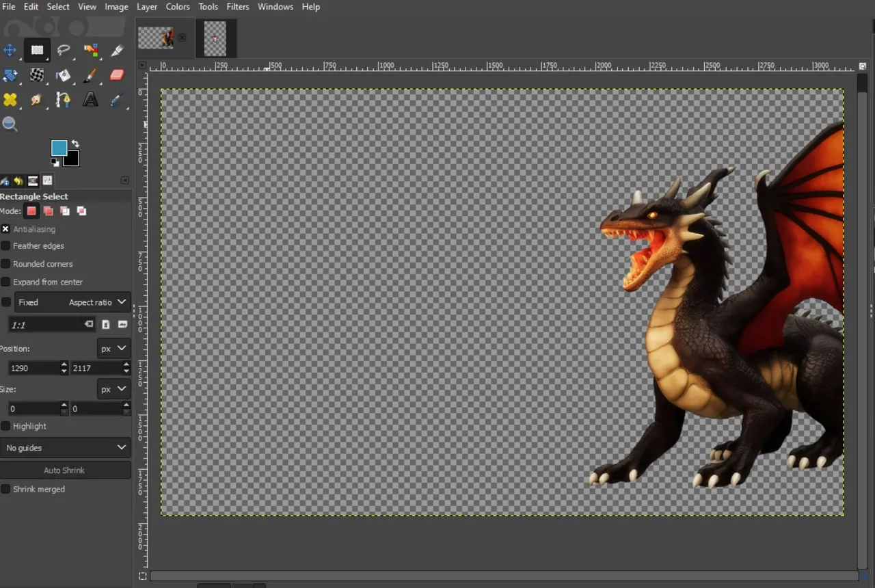The image size is (875, 588).
Task: Open the ruler corner image menu button
Action: 142,66
